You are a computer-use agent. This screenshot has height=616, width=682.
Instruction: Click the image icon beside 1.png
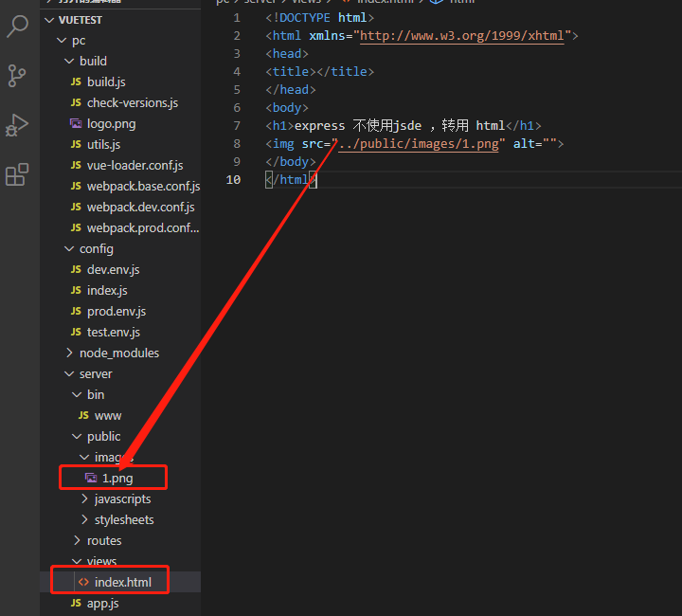click(x=91, y=478)
